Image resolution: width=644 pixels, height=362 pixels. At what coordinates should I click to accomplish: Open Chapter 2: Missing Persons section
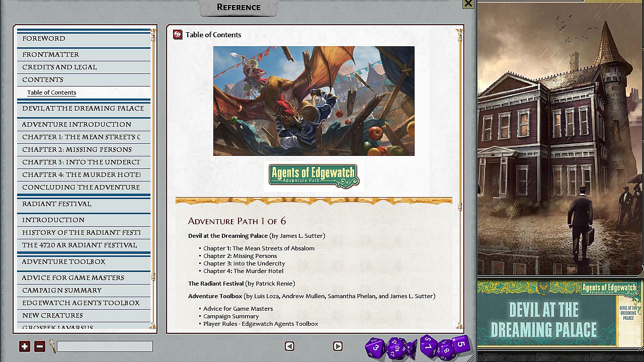click(x=84, y=149)
